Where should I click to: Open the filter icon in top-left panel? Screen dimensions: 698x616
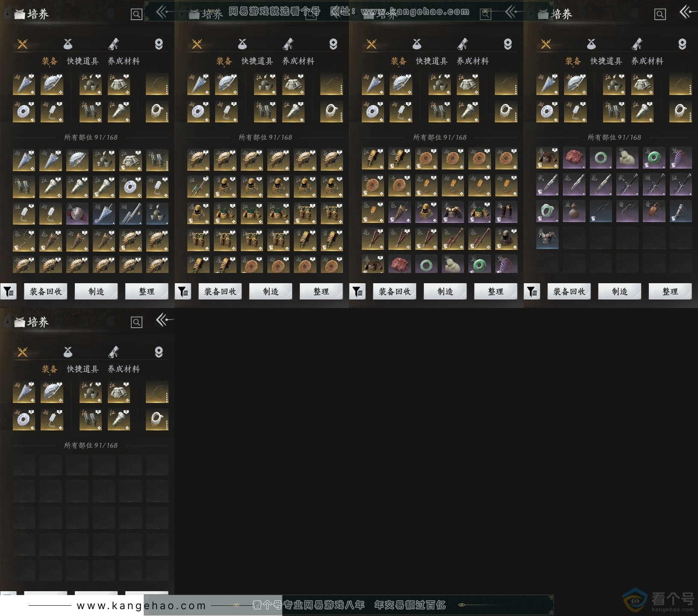[x=9, y=291]
